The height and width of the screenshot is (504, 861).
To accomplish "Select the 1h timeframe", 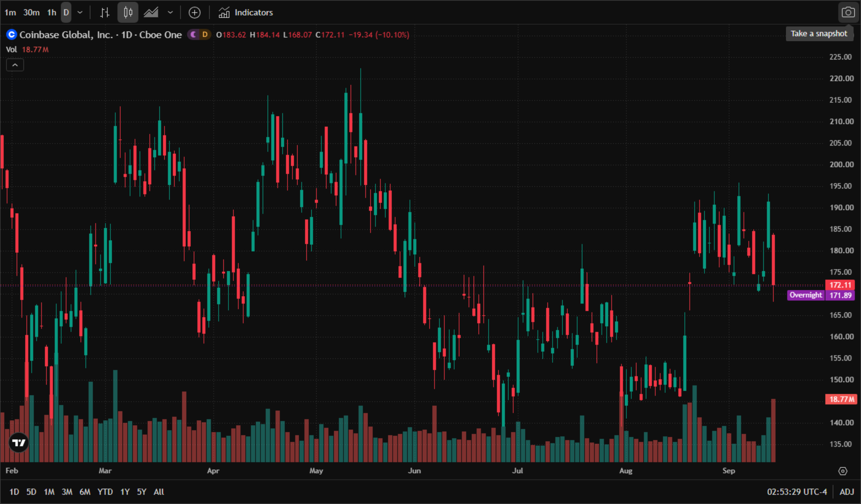I will point(52,13).
